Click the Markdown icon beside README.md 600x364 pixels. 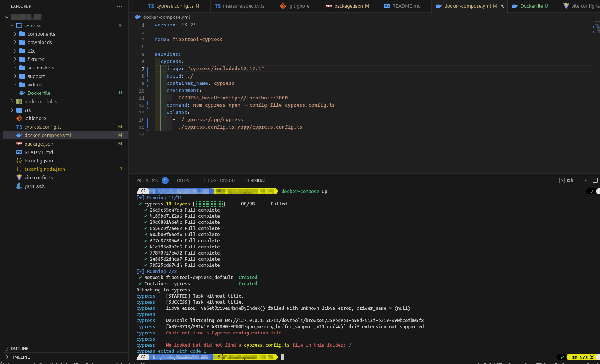[x=20, y=152]
